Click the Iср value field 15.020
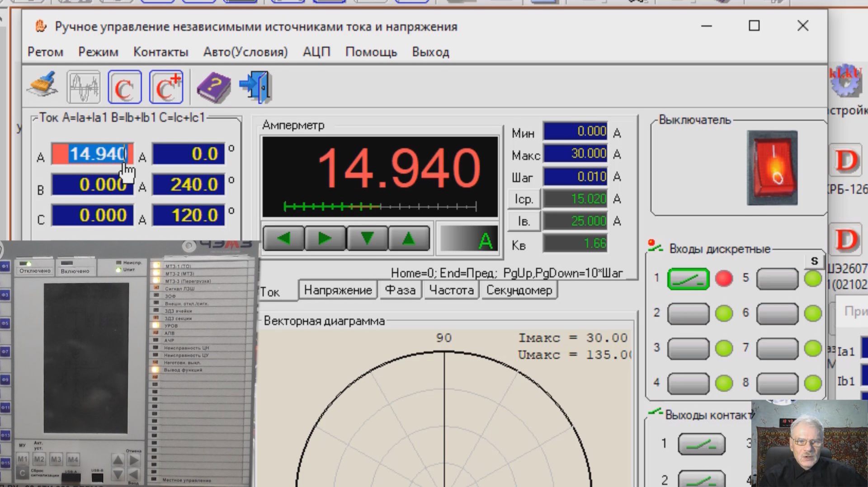Viewport: 868px width, 487px height. (576, 199)
